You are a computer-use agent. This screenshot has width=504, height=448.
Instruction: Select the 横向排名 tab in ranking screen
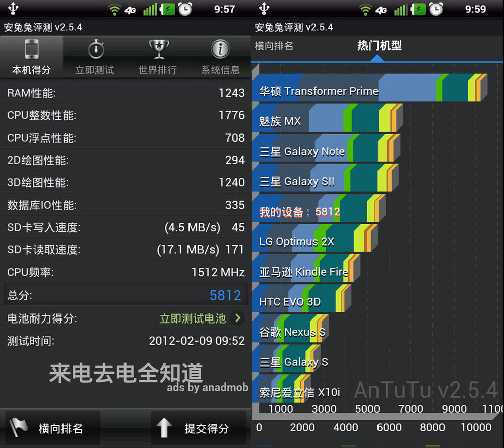(274, 46)
